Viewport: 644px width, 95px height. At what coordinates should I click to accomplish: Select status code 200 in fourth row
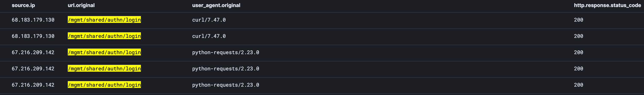tap(578, 69)
